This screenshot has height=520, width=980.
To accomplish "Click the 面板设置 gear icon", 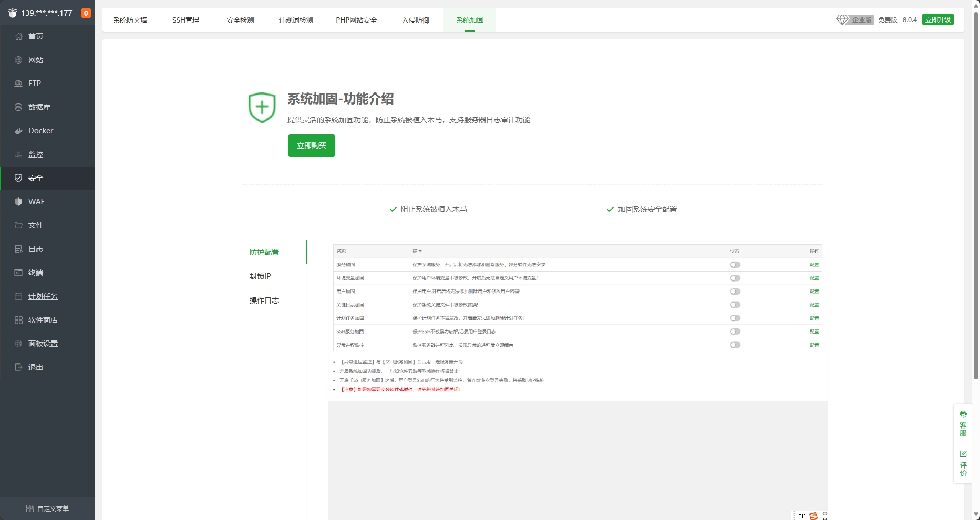I will coord(18,344).
